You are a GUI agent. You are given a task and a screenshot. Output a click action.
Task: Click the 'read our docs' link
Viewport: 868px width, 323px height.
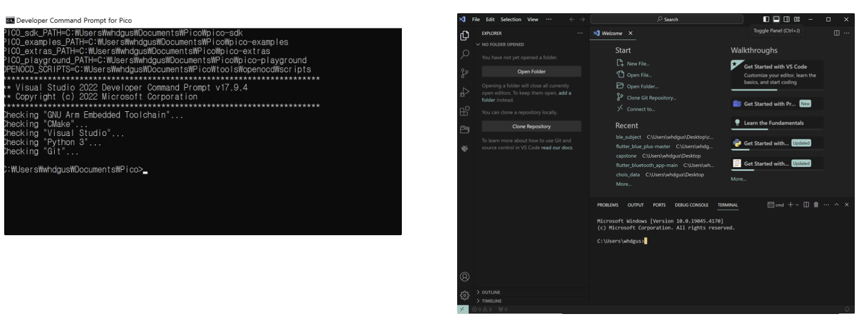pos(557,147)
